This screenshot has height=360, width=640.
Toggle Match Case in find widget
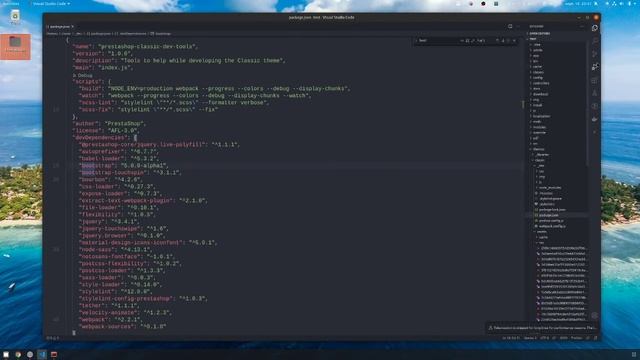pos(462,40)
